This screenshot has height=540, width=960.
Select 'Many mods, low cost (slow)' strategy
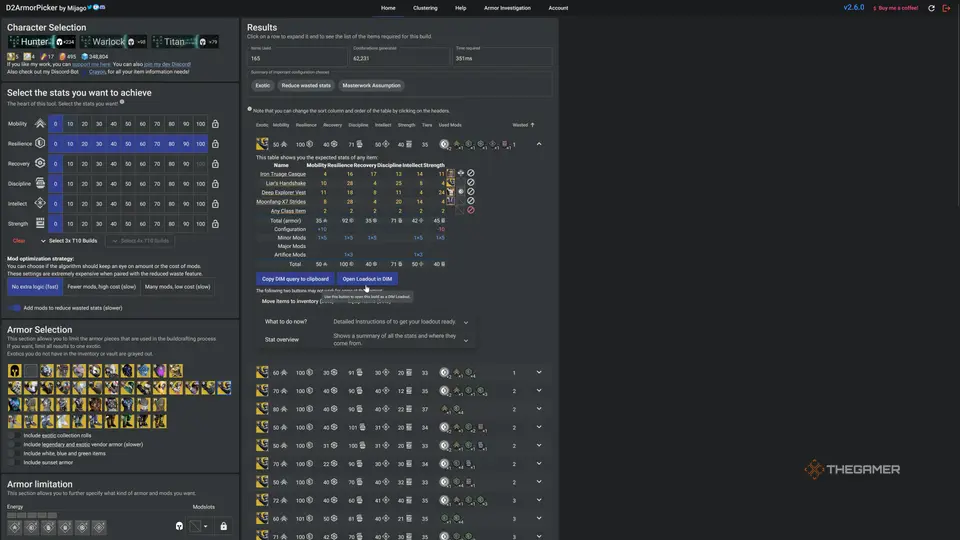coord(178,287)
